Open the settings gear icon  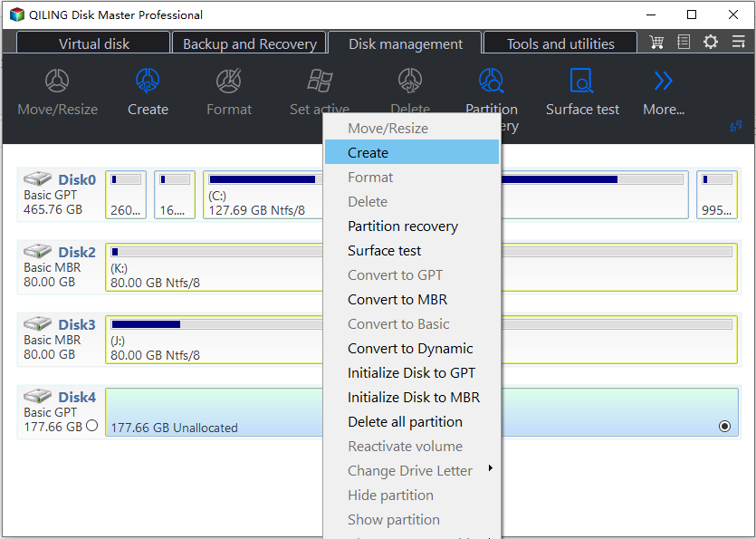710,42
